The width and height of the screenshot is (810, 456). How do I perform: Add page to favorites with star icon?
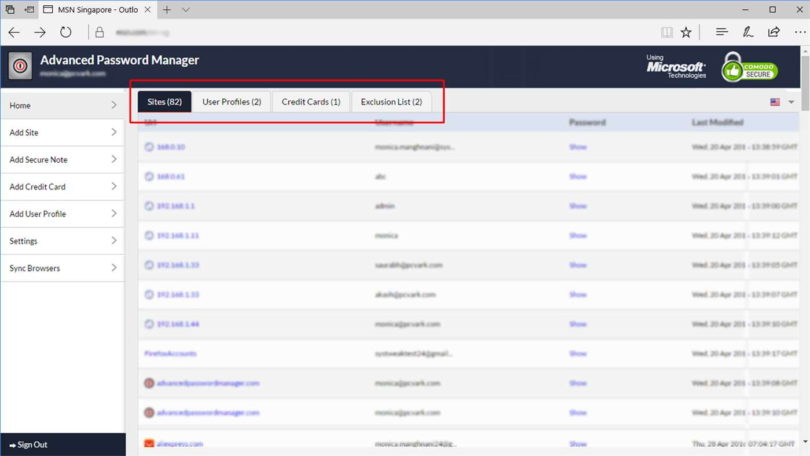tap(686, 32)
